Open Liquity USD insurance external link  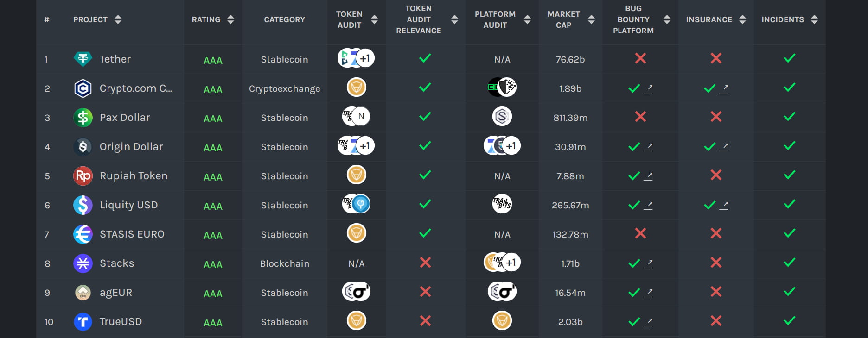(x=724, y=205)
